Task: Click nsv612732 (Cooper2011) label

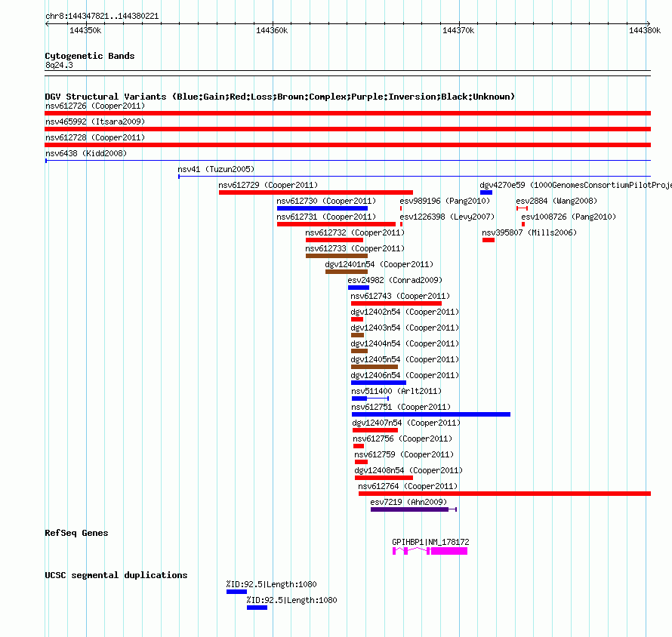Action: tap(355, 232)
